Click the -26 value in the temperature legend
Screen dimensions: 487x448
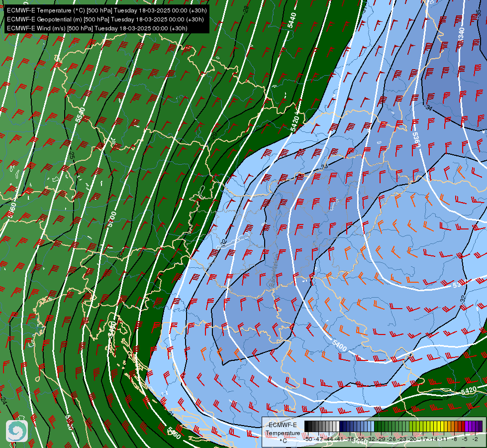point(391,439)
